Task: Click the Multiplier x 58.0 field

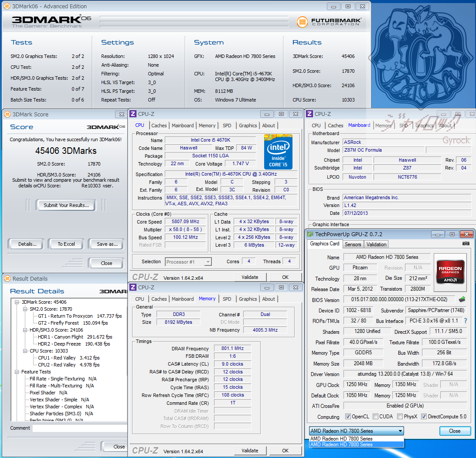Action: tap(185, 230)
